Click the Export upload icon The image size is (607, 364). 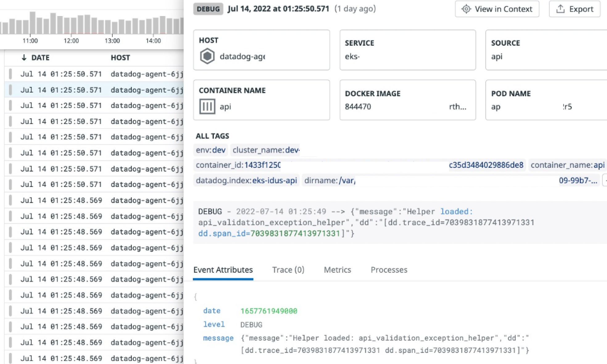pos(560,9)
